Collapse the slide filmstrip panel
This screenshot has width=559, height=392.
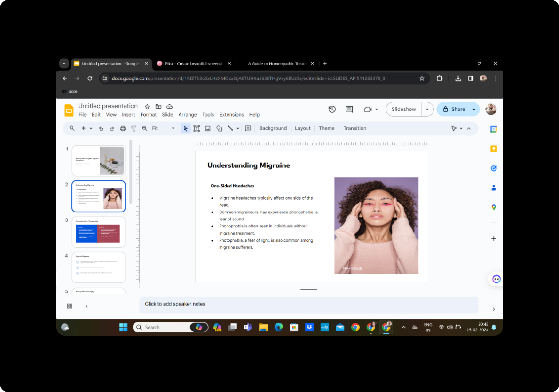pos(87,306)
